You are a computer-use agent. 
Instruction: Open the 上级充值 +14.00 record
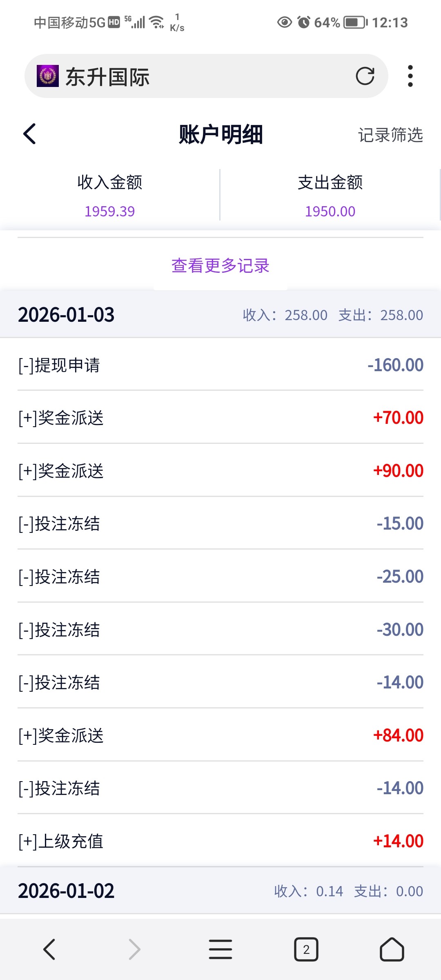(220, 841)
